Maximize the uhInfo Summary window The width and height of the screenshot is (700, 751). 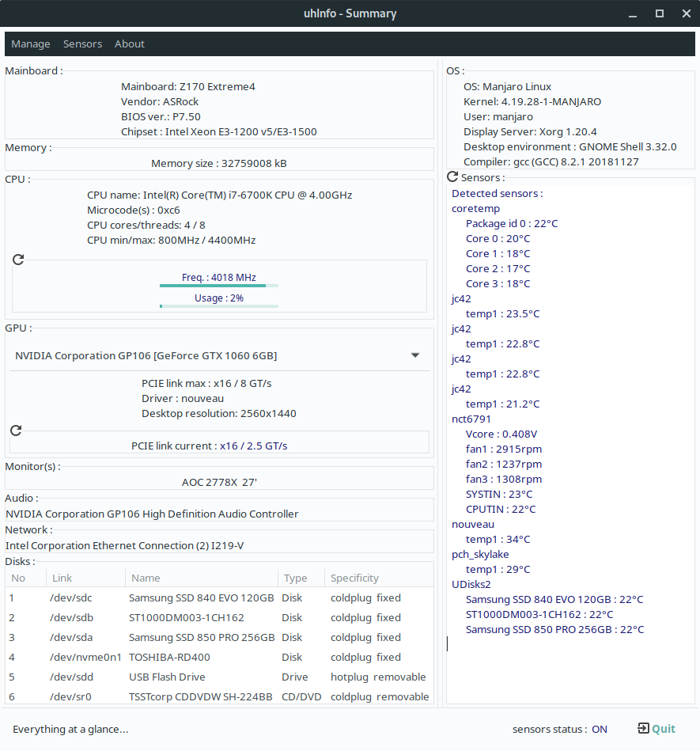(x=660, y=13)
